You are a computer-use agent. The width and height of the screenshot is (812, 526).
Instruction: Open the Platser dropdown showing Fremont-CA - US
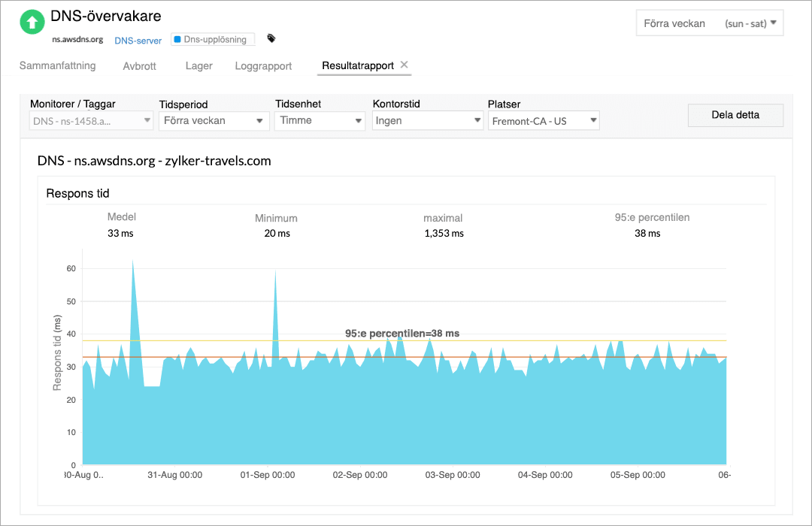click(544, 120)
